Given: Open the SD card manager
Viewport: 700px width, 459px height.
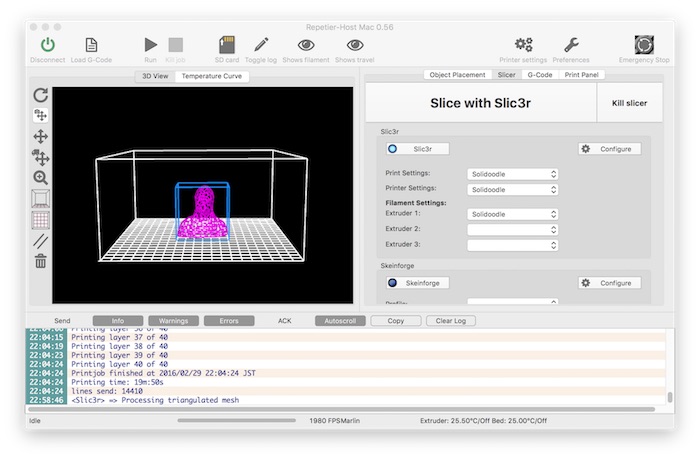Looking at the screenshot, I should [x=227, y=45].
